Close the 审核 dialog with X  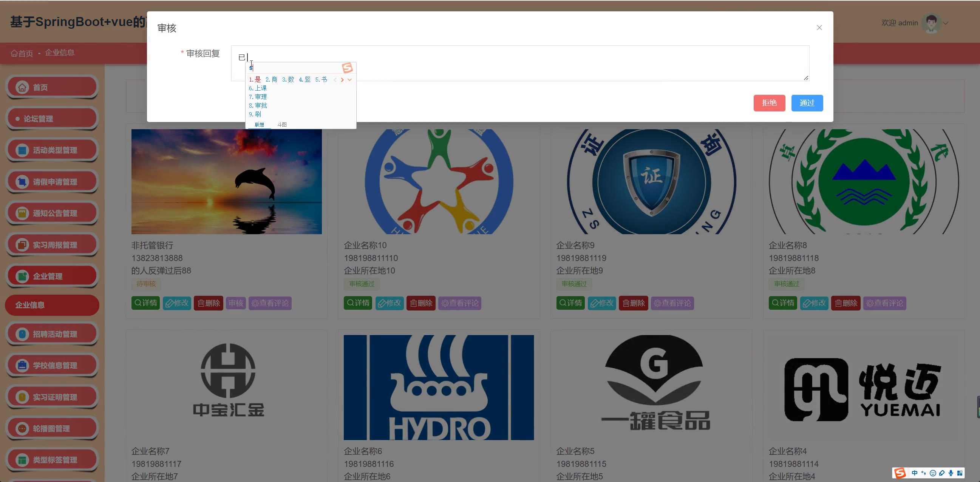click(x=819, y=28)
